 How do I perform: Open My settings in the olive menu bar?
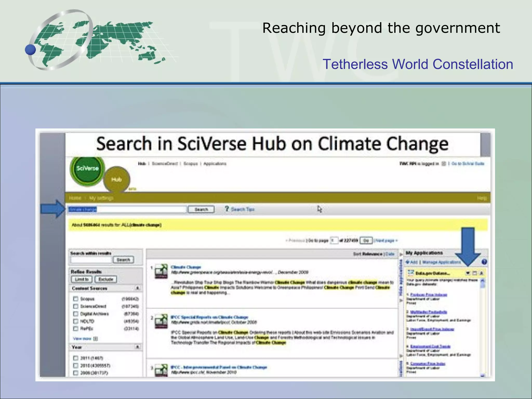coord(101,198)
